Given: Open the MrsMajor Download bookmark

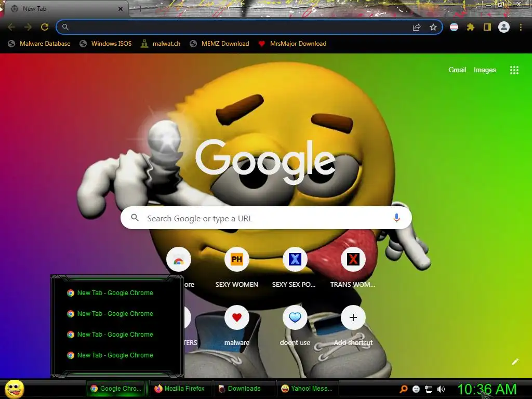Looking at the screenshot, I should pyautogui.click(x=292, y=44).
